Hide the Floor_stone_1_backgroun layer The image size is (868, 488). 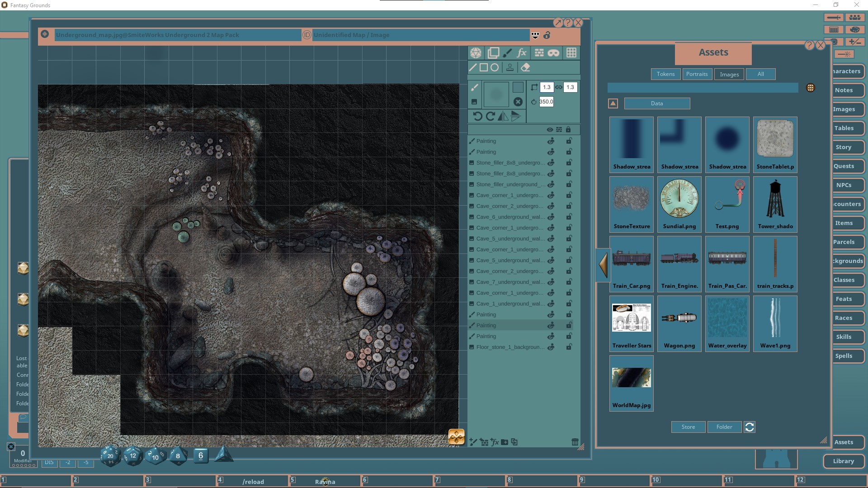click(x=551, y=347)
